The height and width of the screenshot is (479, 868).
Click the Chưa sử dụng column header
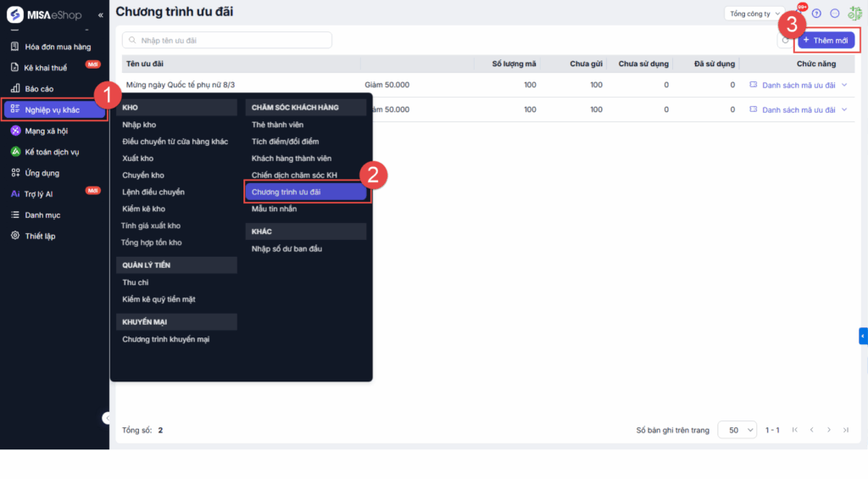(643, 64)
